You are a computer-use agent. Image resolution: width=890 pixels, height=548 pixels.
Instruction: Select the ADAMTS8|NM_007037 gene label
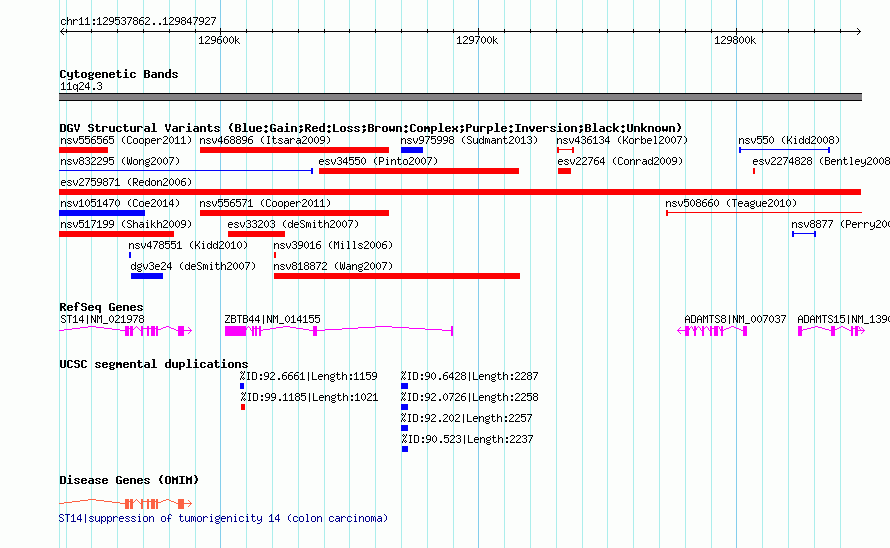pyautogui.click(x=735, y=320)
